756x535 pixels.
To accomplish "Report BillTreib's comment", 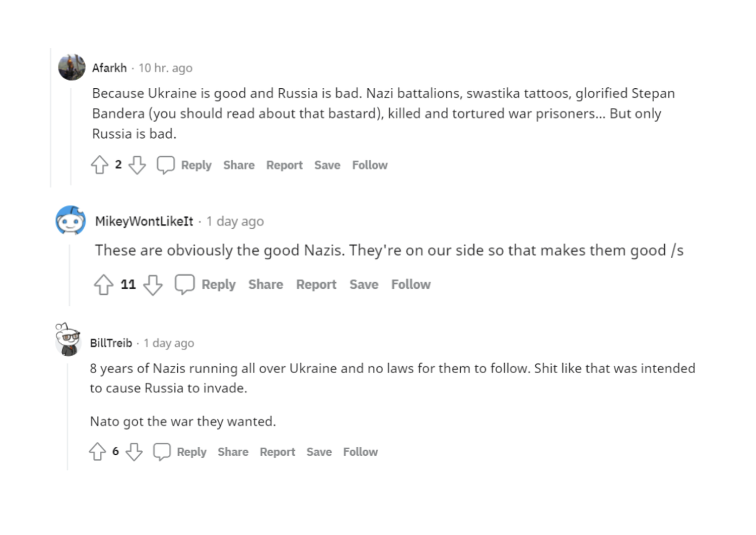I will point(277,452).
